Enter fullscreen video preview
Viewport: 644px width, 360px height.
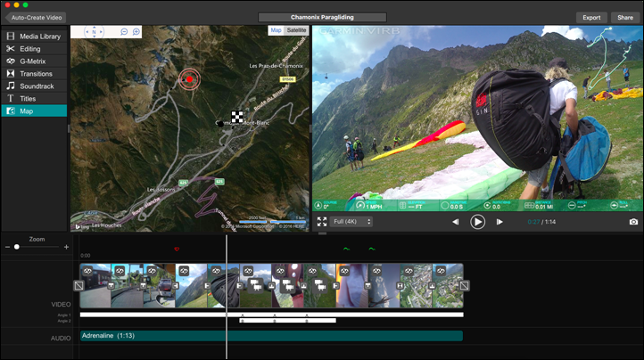coord(321,222)
